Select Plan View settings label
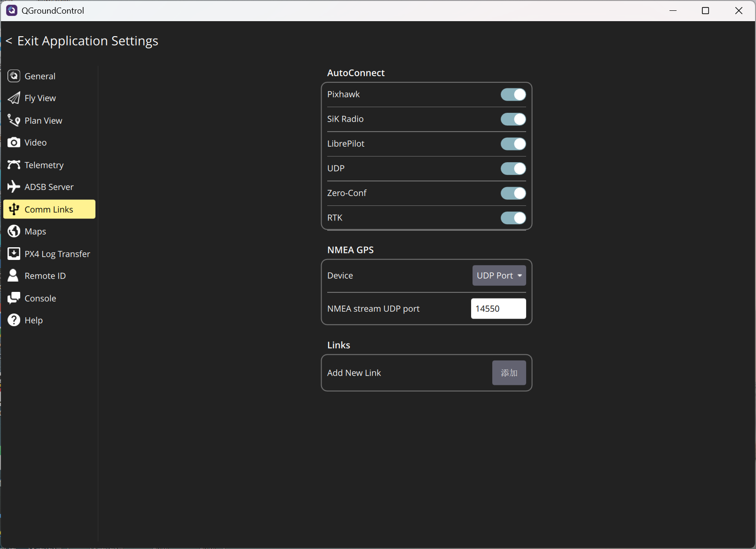The height and width of the screenshot is (549, 756). point(43,121)
